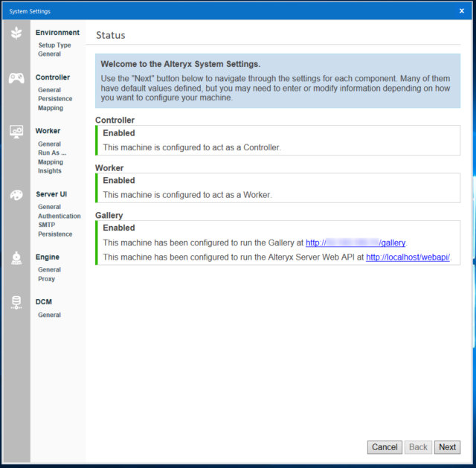Click the Controller gamepad icon

click(x=16, y=78)
